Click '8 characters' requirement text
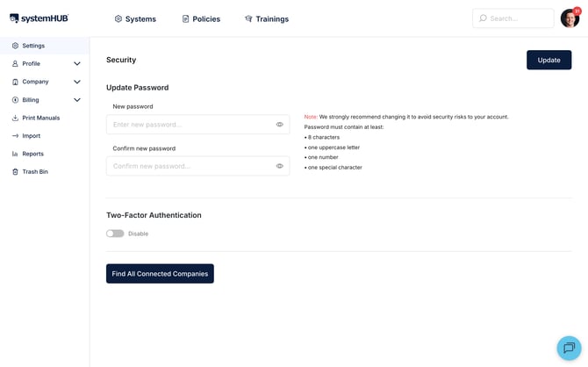The width and height of the screenshot is (588, 367). pyautogui.click(x=324, y=137)
